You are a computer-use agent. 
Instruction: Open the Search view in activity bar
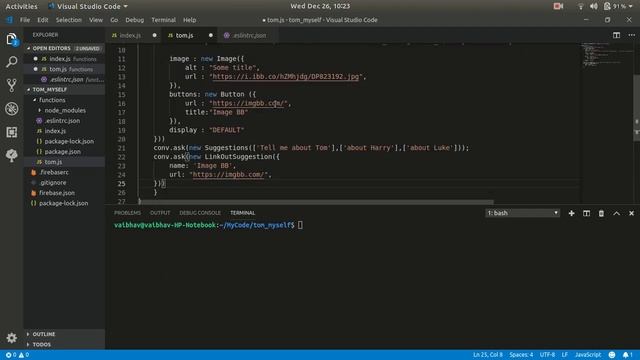pos(11,62)
